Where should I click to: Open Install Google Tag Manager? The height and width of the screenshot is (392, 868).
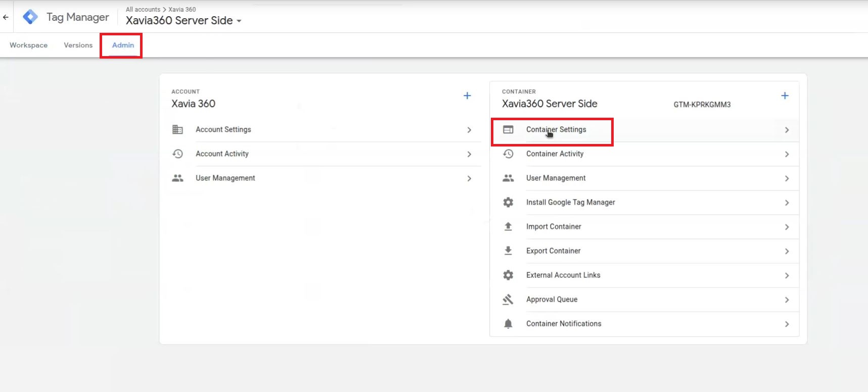(x=570, y=202)
